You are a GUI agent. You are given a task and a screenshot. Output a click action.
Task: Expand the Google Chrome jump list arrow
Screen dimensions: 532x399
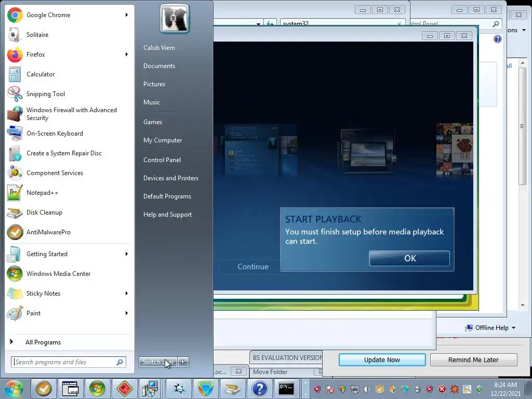(x=127, y=15)
